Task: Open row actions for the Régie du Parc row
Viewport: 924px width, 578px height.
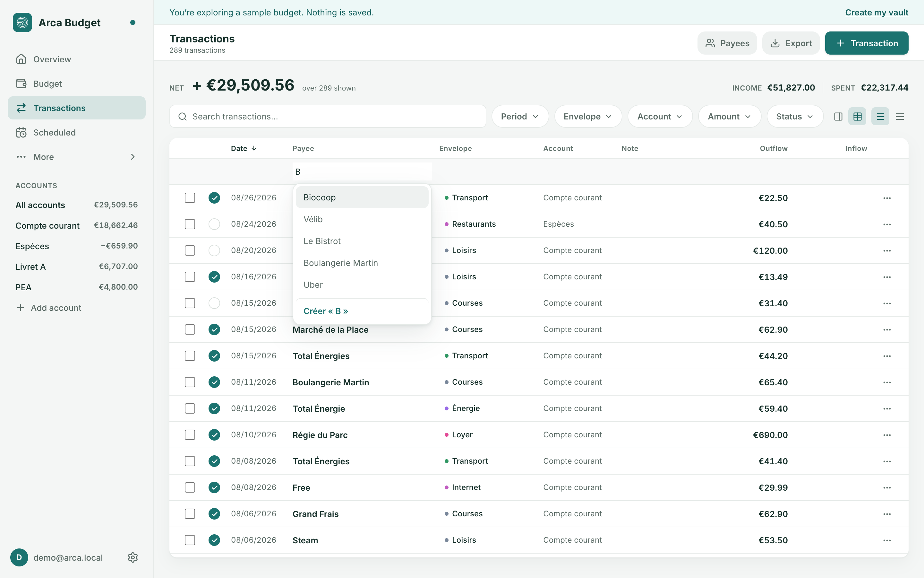Action: pyautogui.click(x=887, y=435)
